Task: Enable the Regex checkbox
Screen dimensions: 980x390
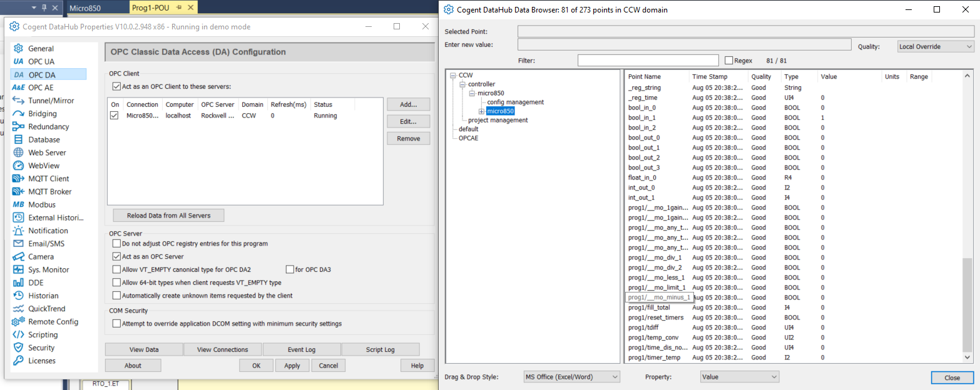Action: click(x=728, y=61)
